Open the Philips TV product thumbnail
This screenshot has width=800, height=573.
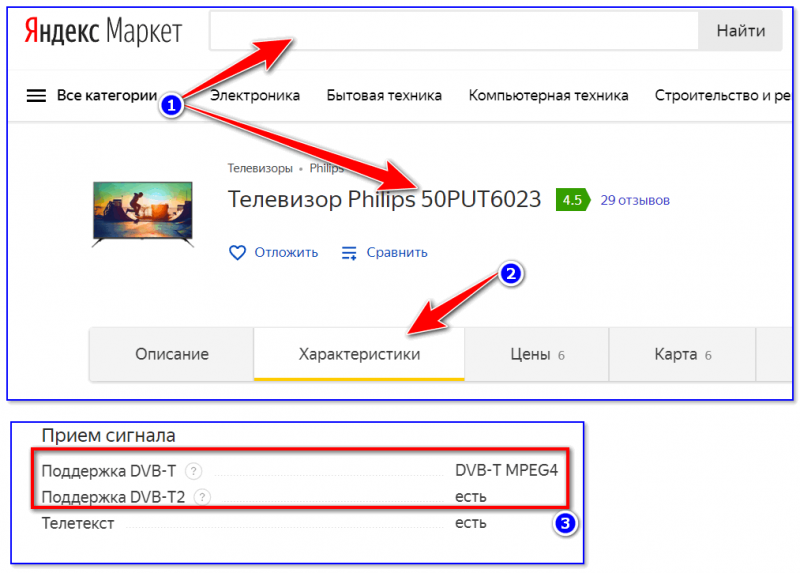143,213
